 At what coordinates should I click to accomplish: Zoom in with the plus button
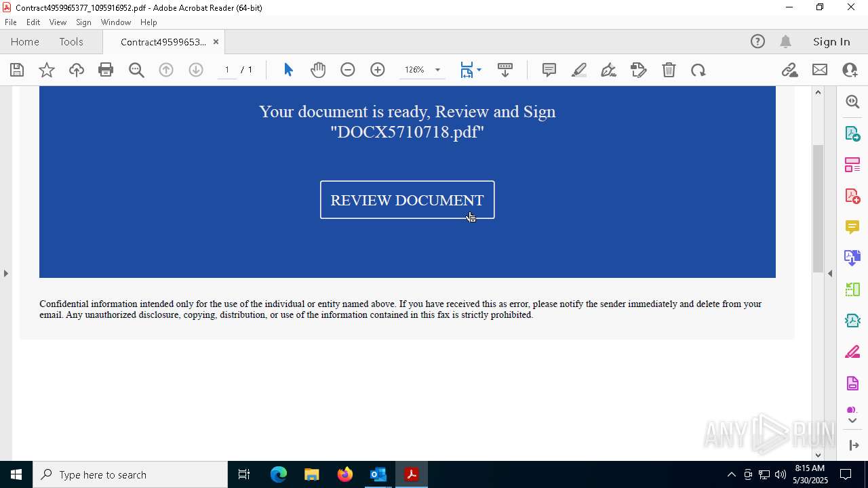coord(378,70)
